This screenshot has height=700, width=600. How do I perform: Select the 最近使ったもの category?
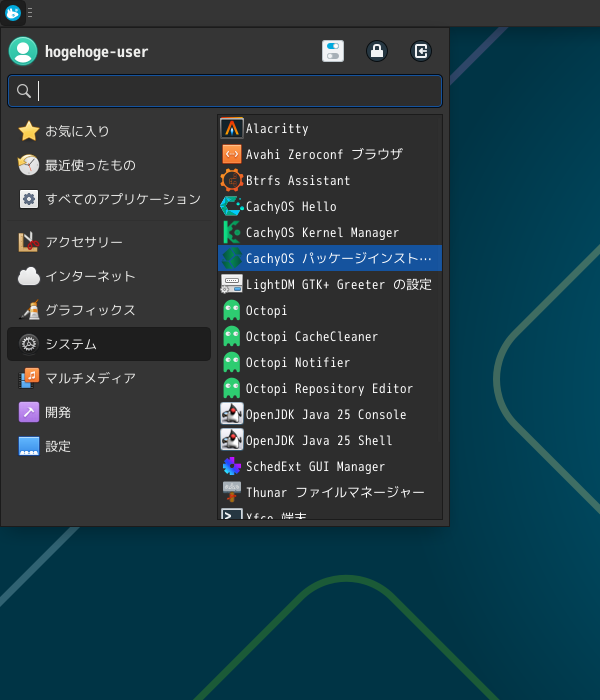[109, 165]
